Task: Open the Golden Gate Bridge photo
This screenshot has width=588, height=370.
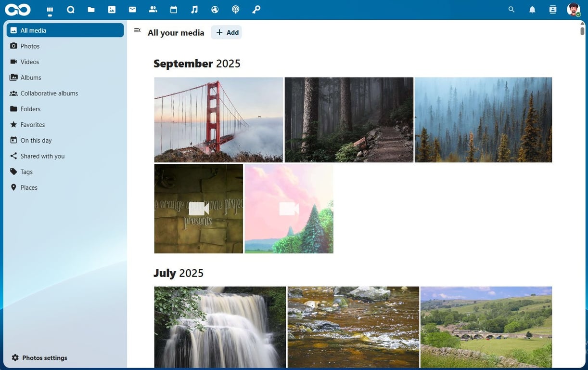Action: pos(218,120)
